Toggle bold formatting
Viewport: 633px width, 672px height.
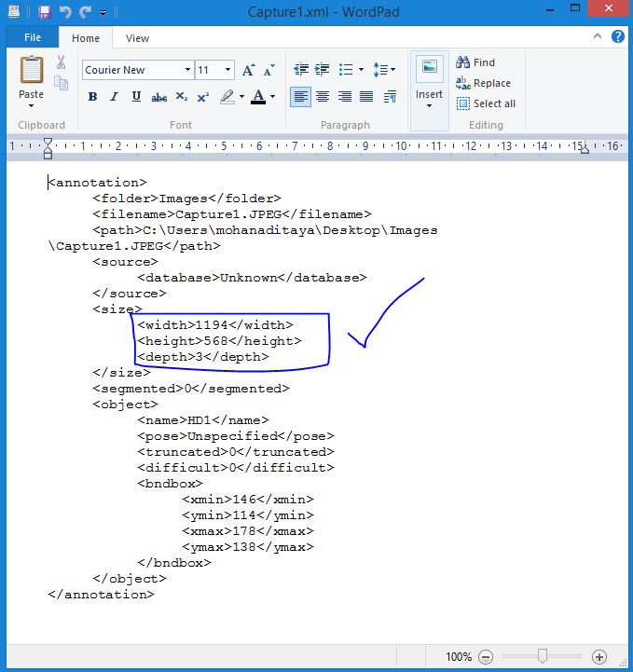coord(92,97)
